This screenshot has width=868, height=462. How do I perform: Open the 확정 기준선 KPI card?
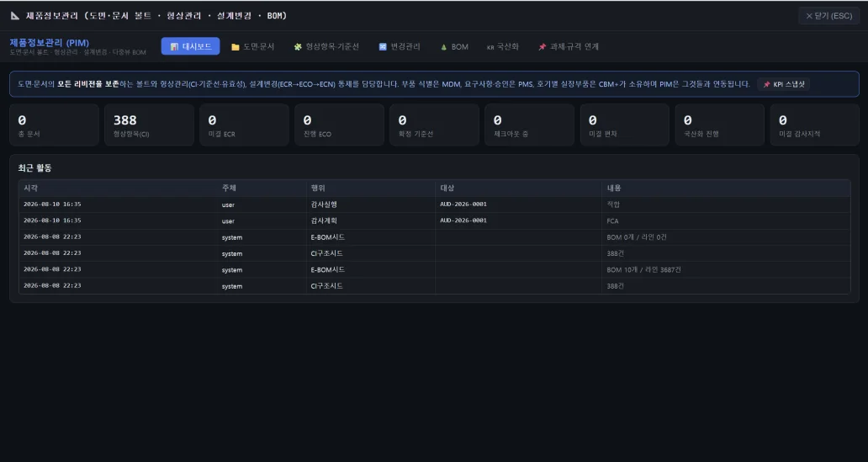tap(435, 125)
